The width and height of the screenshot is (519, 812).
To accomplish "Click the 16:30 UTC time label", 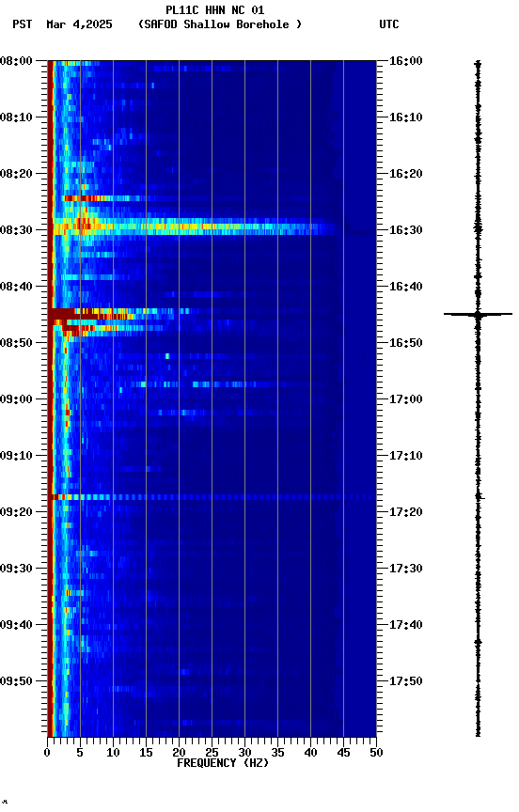I will pyautogui.click(x=406, y=230).
